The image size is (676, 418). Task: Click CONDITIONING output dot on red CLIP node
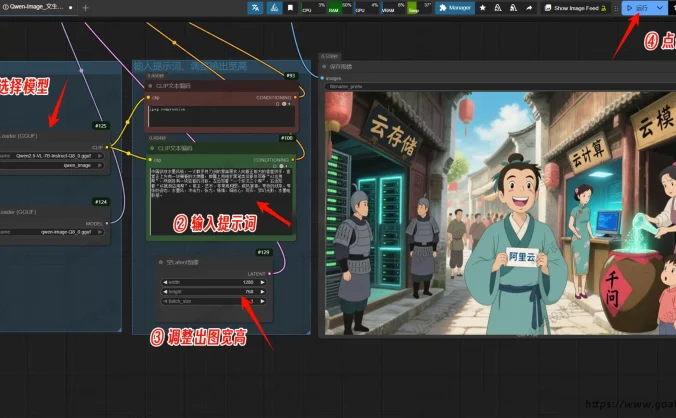295,97
